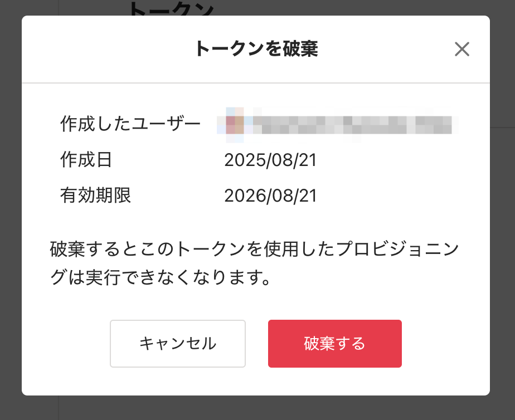
Task: Click blank space between the two buttons
Action: coord(257,344)
